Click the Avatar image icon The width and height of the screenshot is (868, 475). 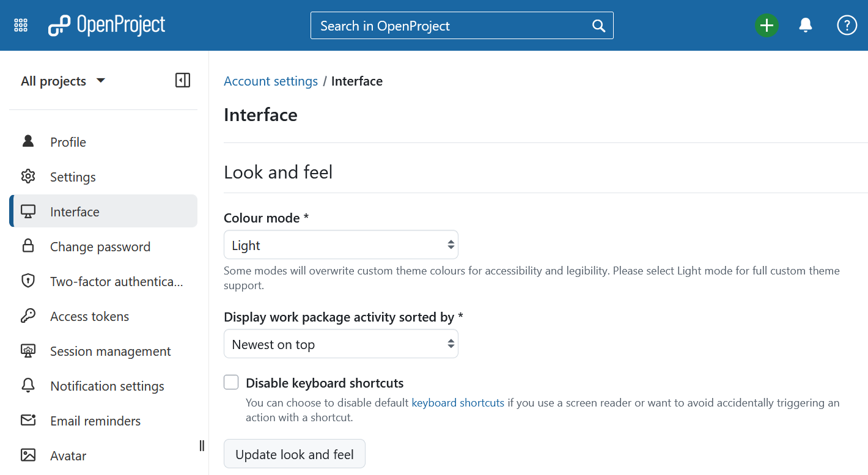(28, 455)
